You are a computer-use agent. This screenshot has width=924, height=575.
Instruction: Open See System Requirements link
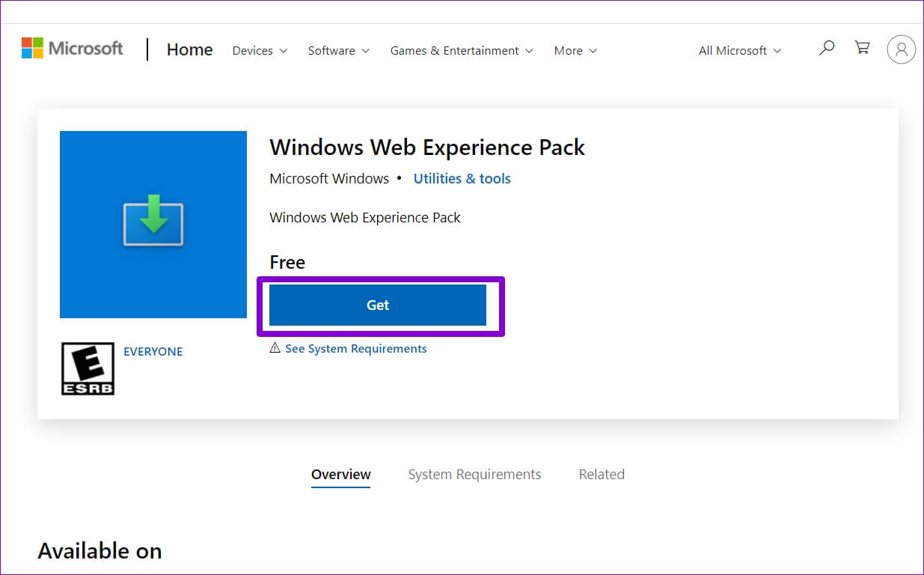356,349
